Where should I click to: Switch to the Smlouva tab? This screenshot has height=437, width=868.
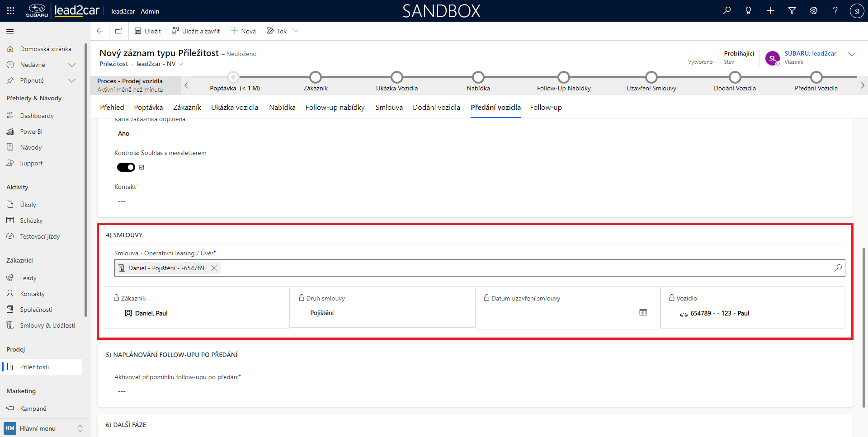[x=389, y=108]
